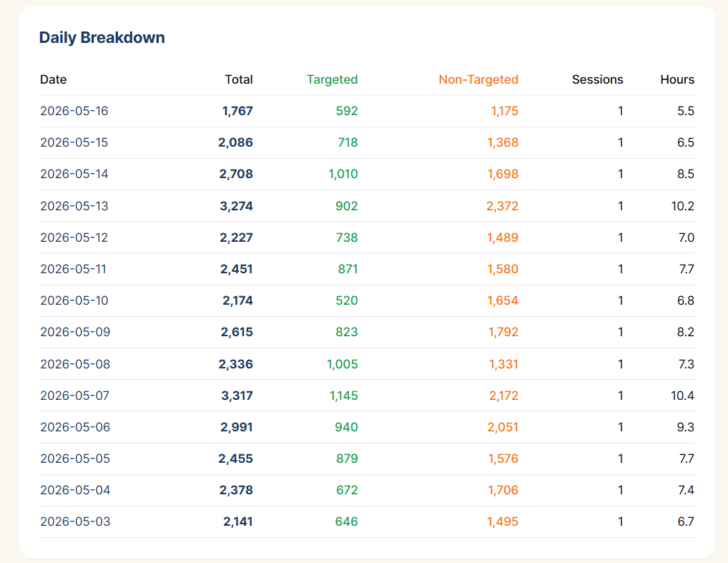Screen dimensions: 728x563
Task: Click total value 3,317
Action: click(237, 396)
